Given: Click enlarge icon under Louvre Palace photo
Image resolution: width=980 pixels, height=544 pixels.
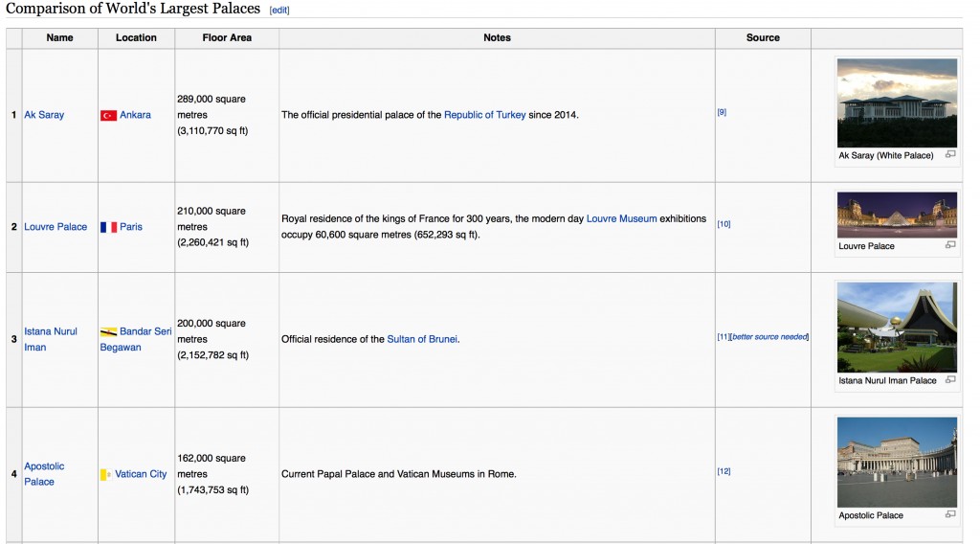Looking at the screenshot, I should [950, 245].
